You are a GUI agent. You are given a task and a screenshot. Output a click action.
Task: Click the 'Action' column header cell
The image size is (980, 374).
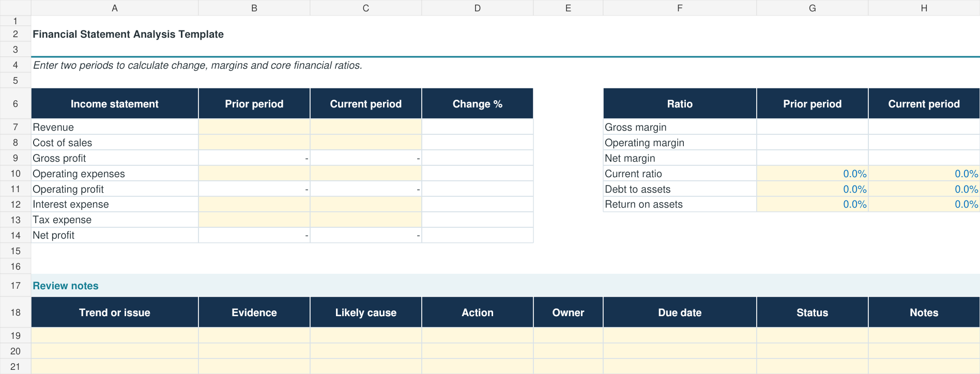[x=478, y=313]
